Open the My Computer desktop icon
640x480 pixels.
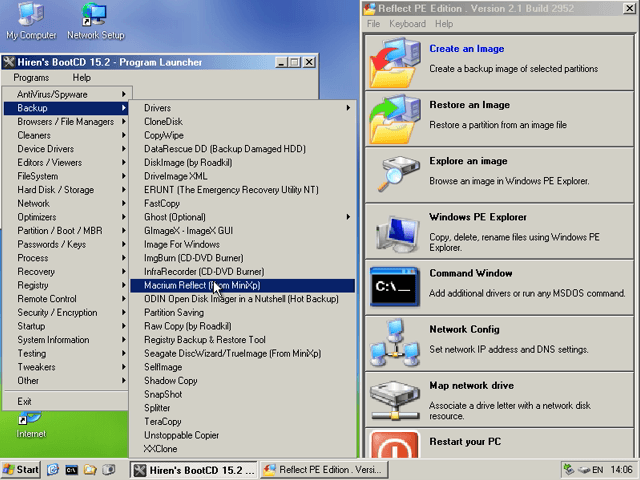tap(31, 20)
